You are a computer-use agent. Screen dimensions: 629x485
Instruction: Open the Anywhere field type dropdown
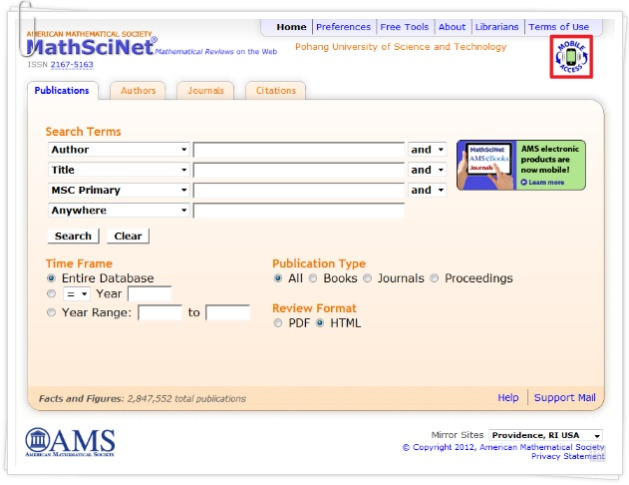pos(119,210)
